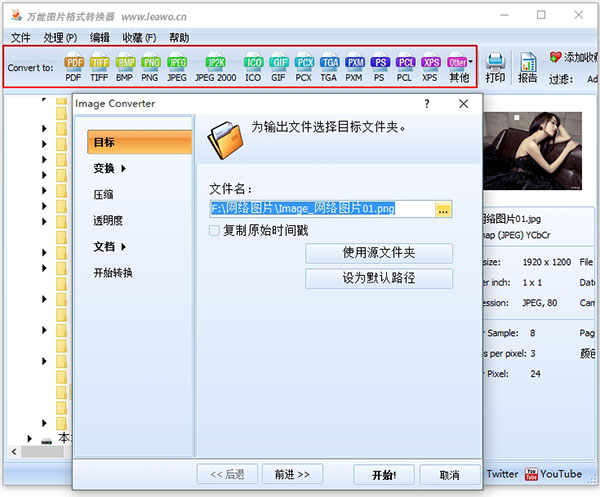Viewport: 600px width, 497px height.
Task: Expand the 变换 submenu arrow
Action: (x=123, y=168)
